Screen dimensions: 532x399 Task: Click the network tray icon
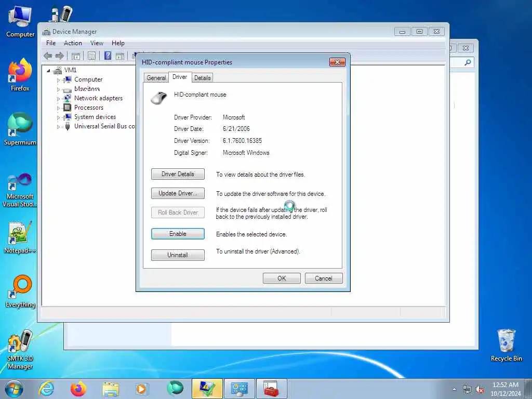(x=467, y=390)
